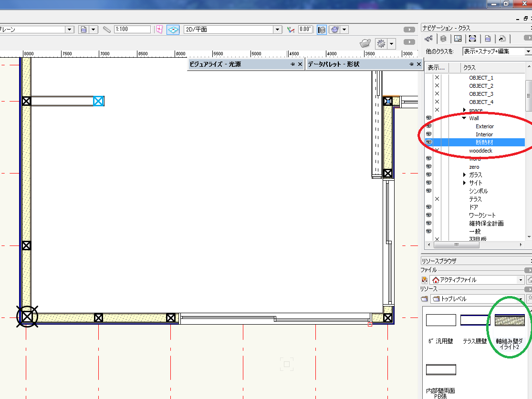Viewport: 532px width, 399px height.
Task: Switch to Saved Views tab icon
Action: point(488,39)
